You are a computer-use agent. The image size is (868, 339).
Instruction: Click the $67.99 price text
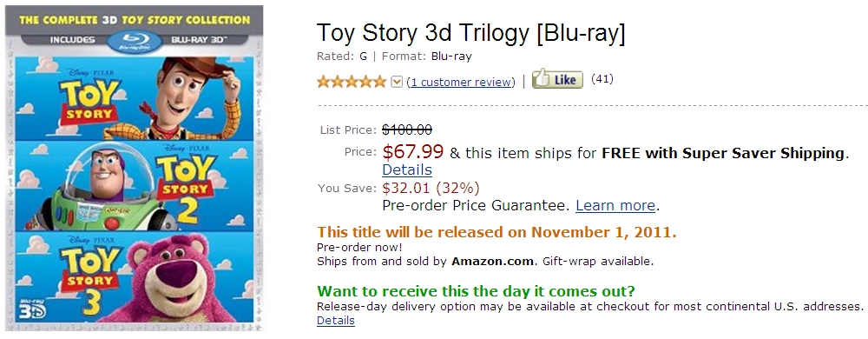[x=413, y=150]
